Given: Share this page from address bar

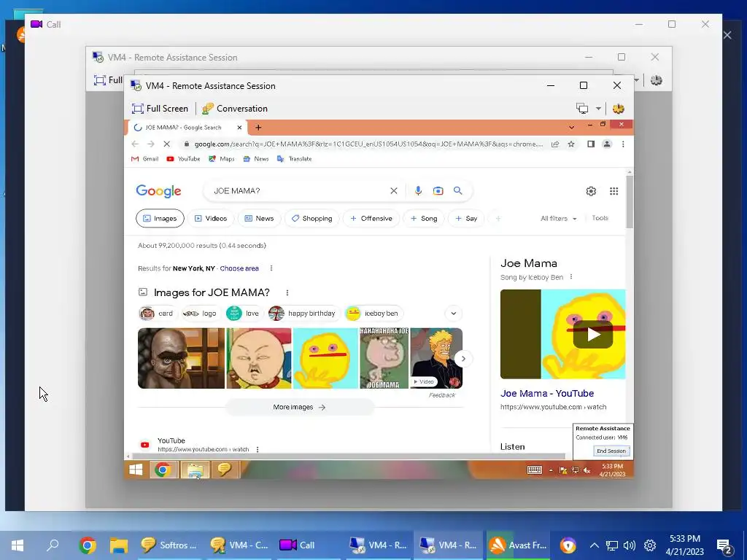Looking at the screenshot, I should pos(555,144).
